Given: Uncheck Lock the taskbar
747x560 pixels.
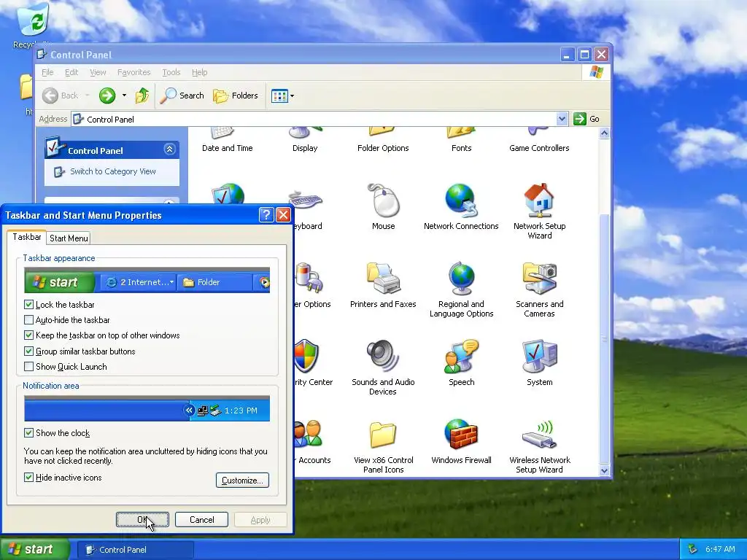Looking at the screenshot, I should (28, 304).
